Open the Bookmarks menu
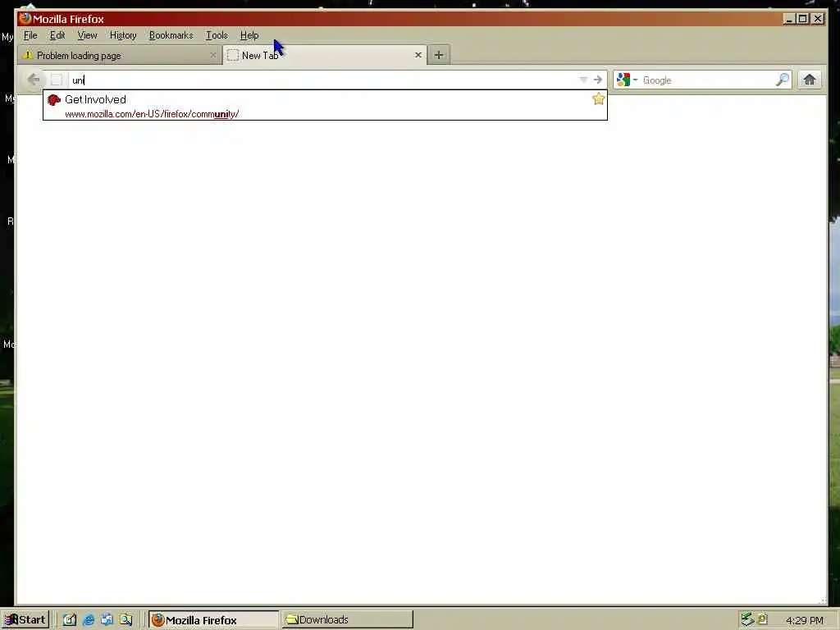 pos(171,35)
